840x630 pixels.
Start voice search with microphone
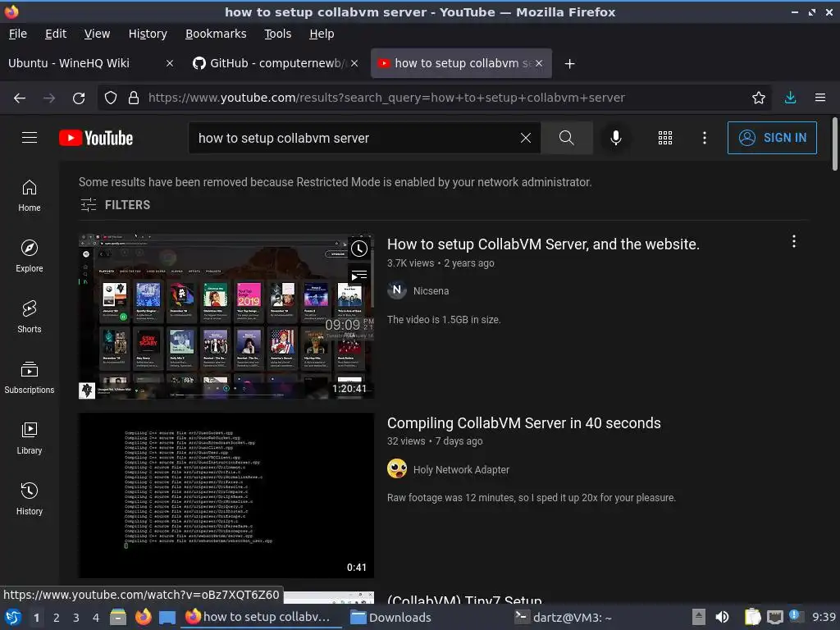tap(615, 138)
